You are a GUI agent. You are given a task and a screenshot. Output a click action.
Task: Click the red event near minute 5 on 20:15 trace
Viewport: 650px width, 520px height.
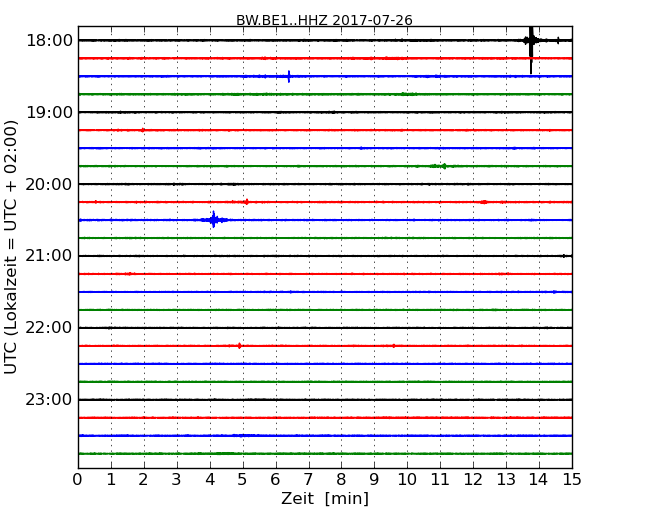click(246, 202)
